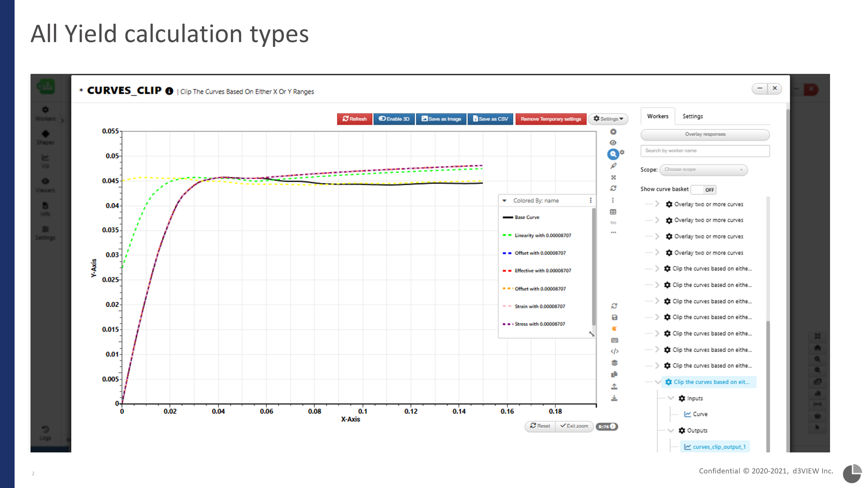Click the eye icon in the chart toolbar
Image resolution: width=868 pixels, height=488 pixels.
pyautogui.click(x=613, y=143)
